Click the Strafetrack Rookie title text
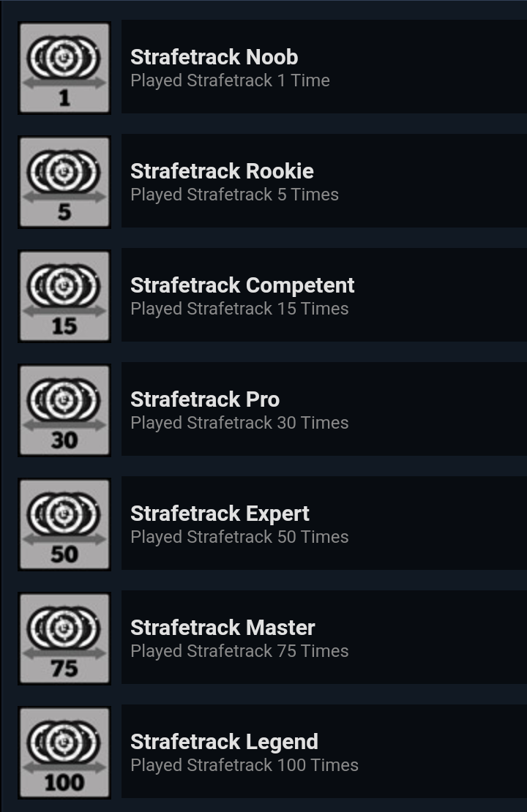This screenshot has width=527, height=812. tap(222, 171)
